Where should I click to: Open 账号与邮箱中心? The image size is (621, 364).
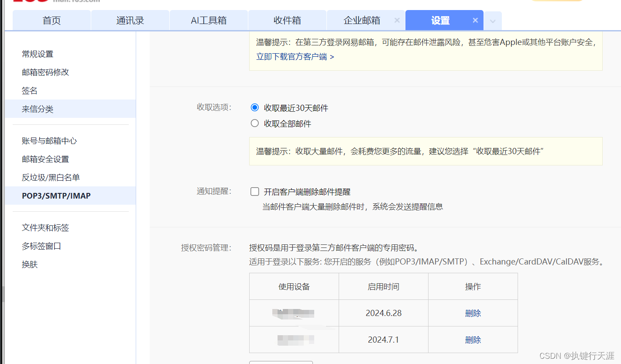(x=70, y=141)
